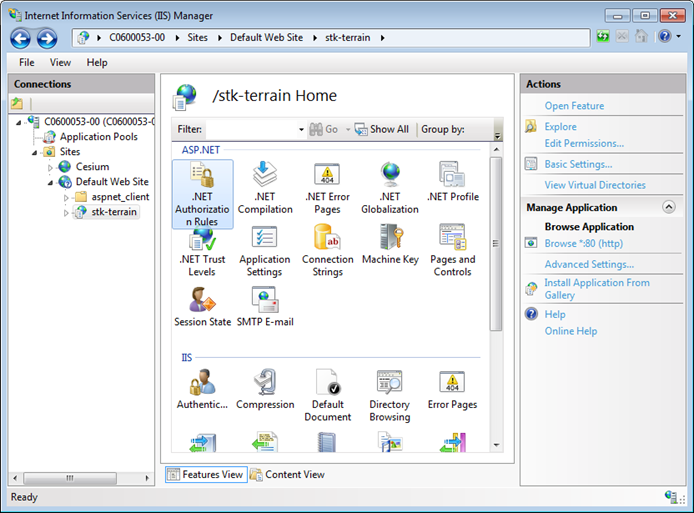This screenshot has height=513, width=694.
Task: Select Application Pools in tree
Action: (x=99, y=137)
